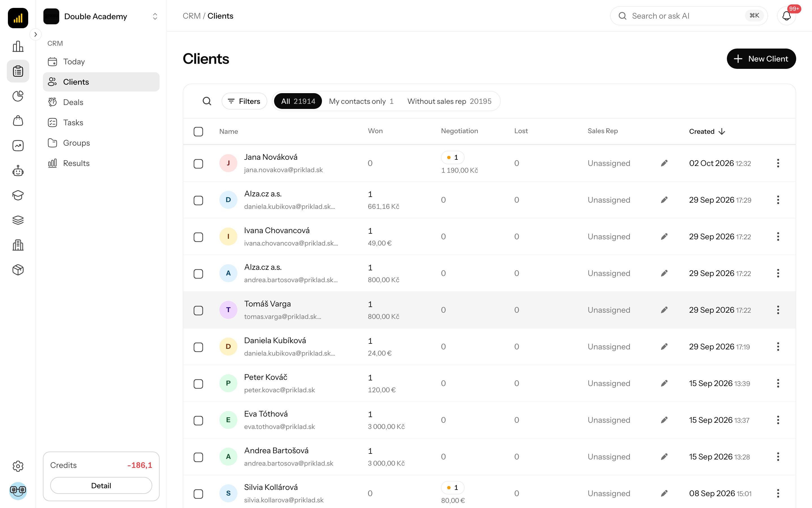The image size is (812, 508).
Task: Select the checkbox for Ivana Chovancová
Action: tap(198, 237)
